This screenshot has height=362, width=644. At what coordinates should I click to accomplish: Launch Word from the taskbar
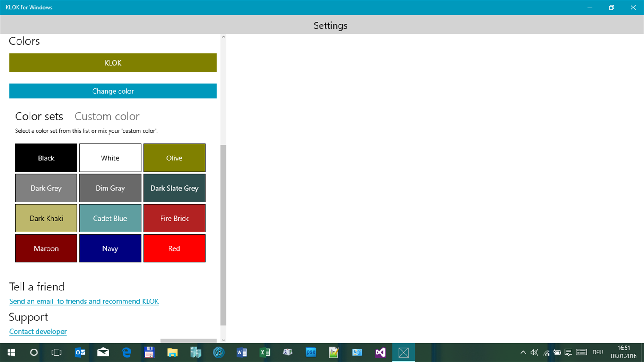[x=242, y=353]
